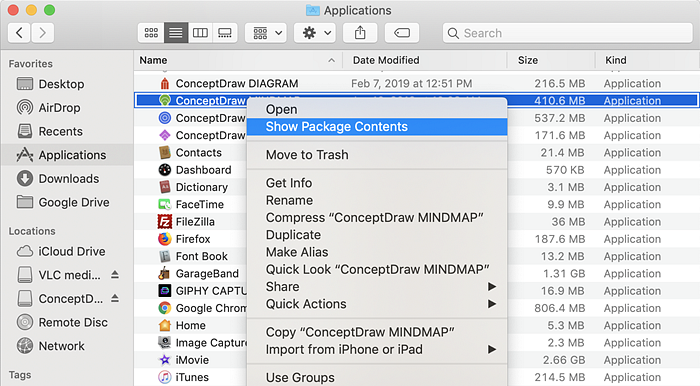Expand the Quick Actions submenu
The width and height of the screenshot is (700, 386).
pos(377,304)
